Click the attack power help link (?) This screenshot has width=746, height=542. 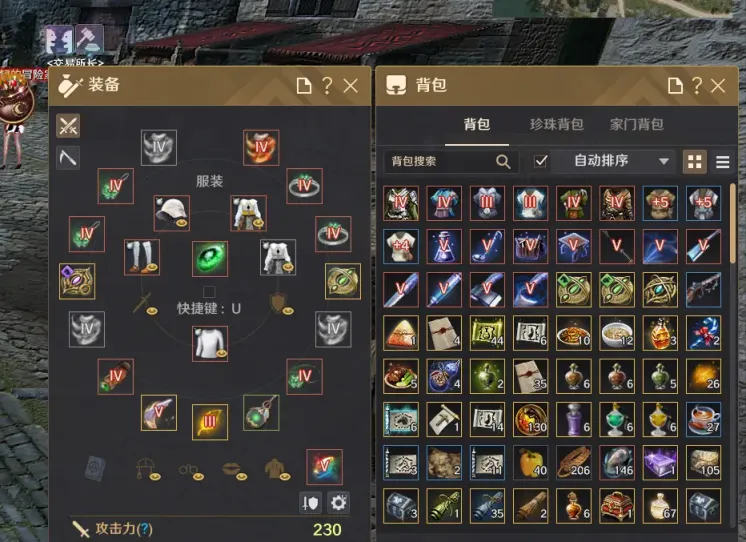tap(146, 529)
